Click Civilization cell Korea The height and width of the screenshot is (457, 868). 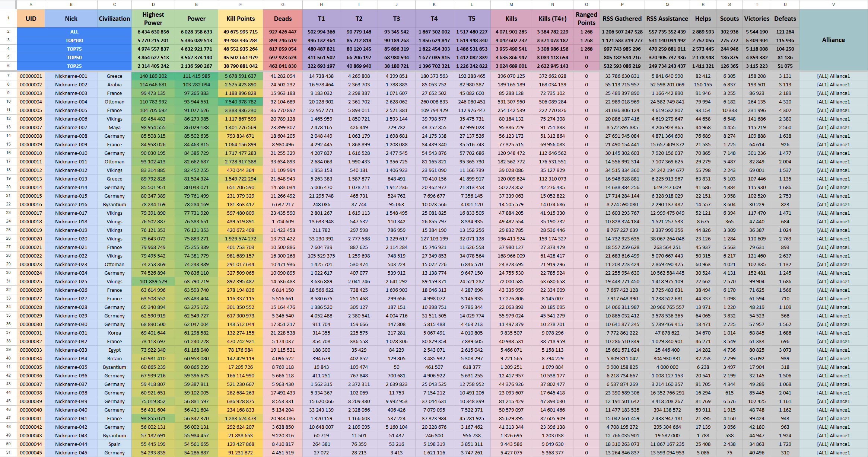click(x=114, y=333)
